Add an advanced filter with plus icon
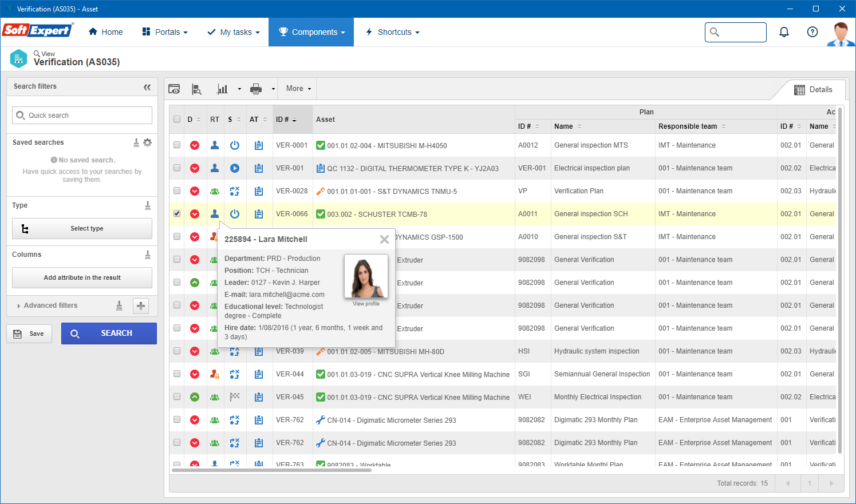 [141, 306]
